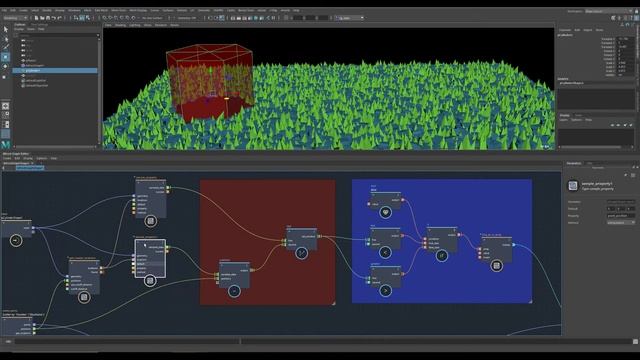Click circular icon of middle-left blue-backdrop node

click(x=385, y=253)
